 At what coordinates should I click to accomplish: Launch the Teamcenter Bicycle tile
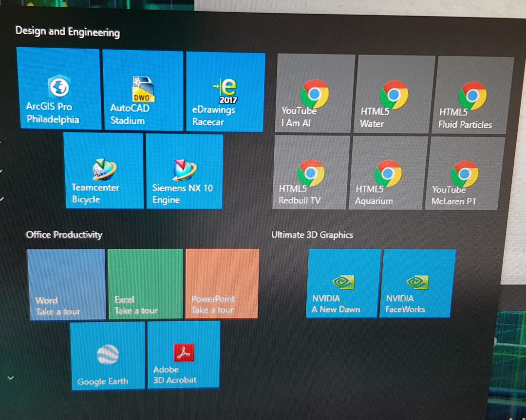pos(103,171)
